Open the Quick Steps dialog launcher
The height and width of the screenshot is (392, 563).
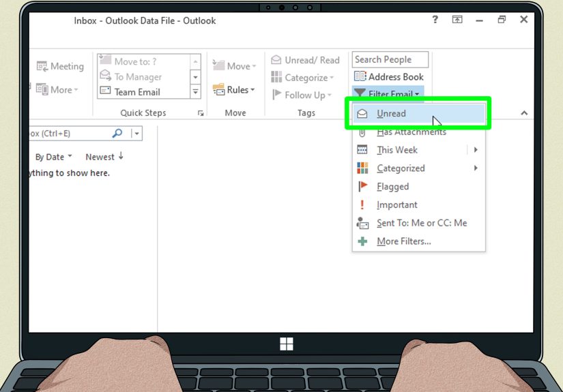coord(201,113)
